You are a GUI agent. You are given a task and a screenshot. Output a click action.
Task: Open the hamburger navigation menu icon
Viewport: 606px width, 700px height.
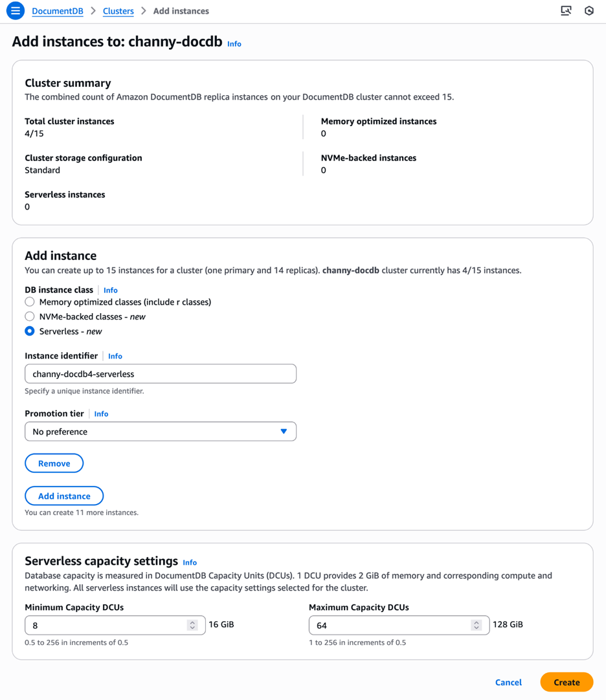(x=15, y=11)
